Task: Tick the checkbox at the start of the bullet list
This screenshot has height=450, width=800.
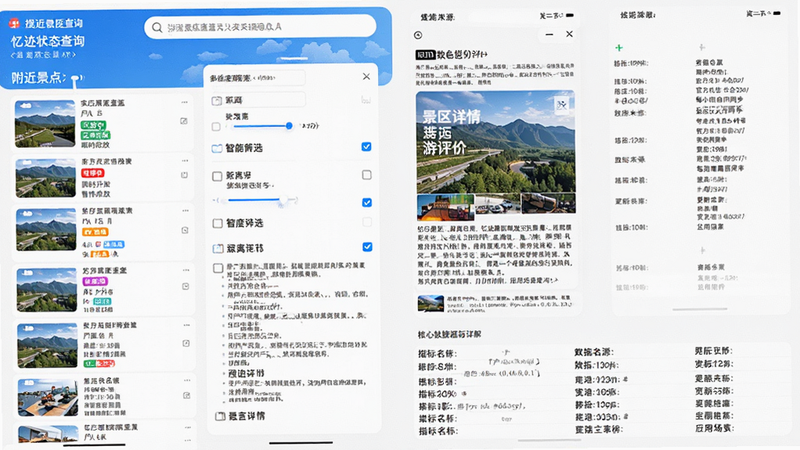Action: pos(218,268)
